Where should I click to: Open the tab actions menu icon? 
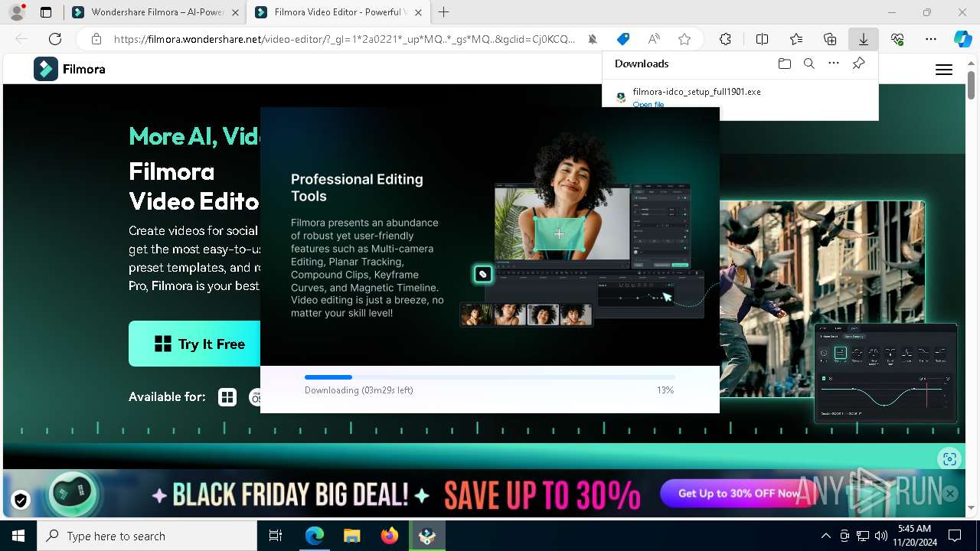pos(46,12)
